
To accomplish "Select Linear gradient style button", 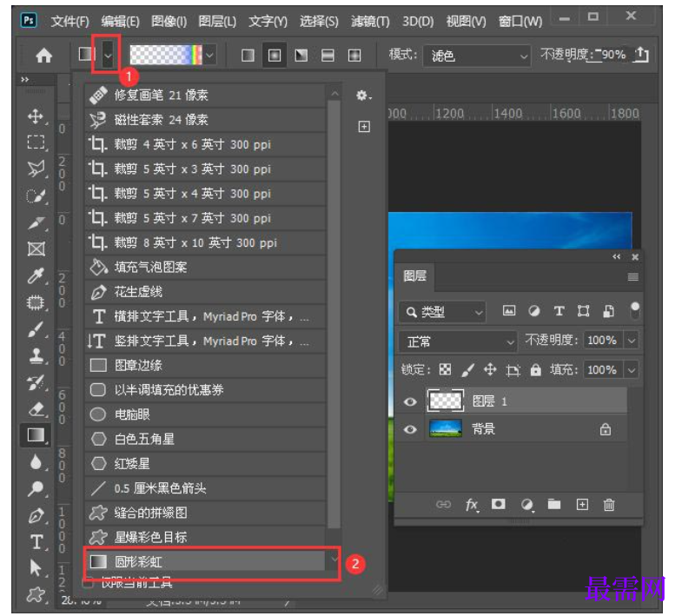I will click(248, 56).
